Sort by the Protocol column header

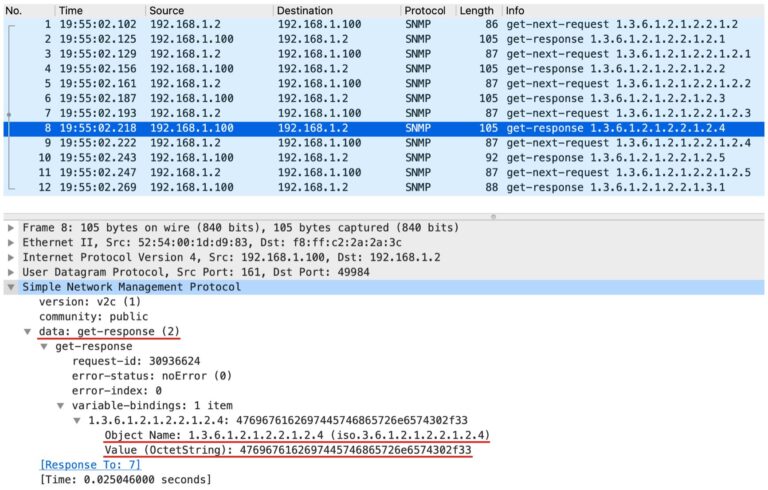pyautogui.click(x=425, y=10)
